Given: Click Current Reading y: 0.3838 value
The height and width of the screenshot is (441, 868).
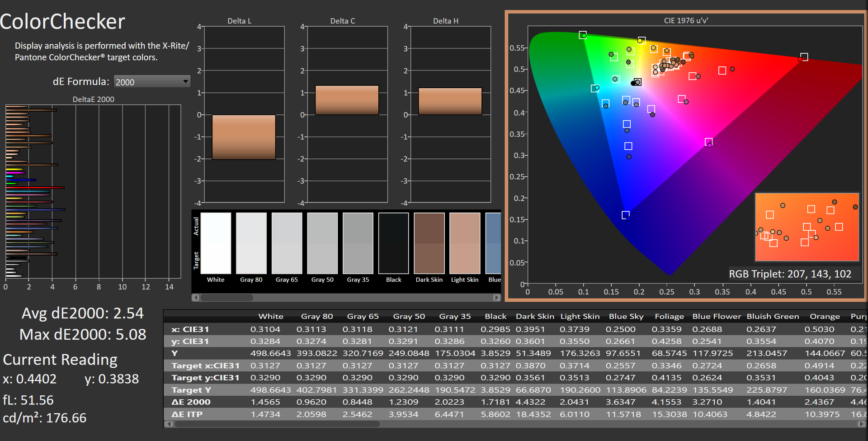Looking at the screenshot, I should (112, 379).
